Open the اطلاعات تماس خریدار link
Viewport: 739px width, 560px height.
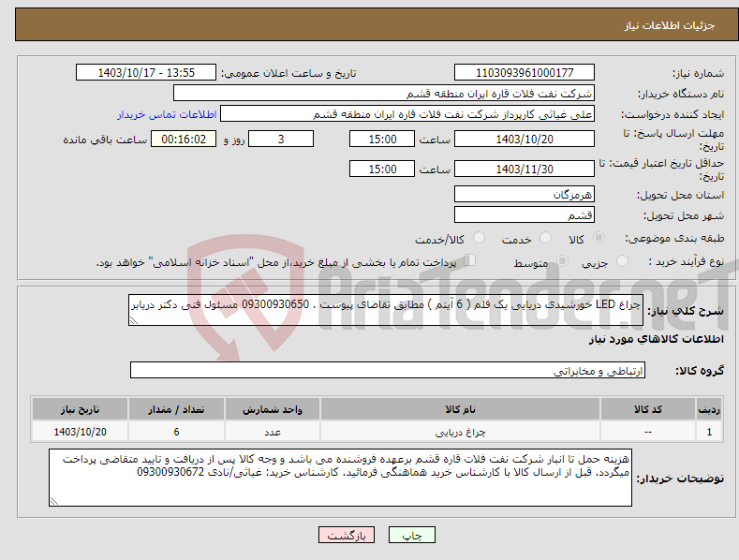[x=167, y=114]
